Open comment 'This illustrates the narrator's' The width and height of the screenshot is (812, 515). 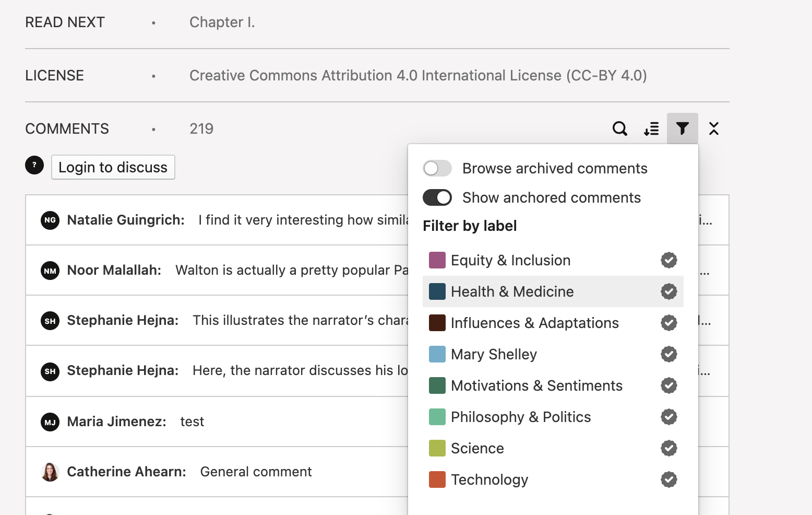click(217, 321)
